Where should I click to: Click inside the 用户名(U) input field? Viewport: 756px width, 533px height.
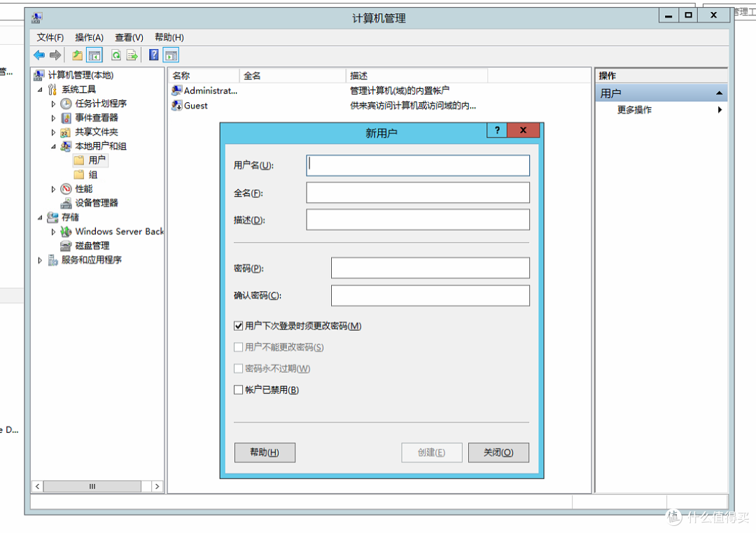(x=416, y=165)
